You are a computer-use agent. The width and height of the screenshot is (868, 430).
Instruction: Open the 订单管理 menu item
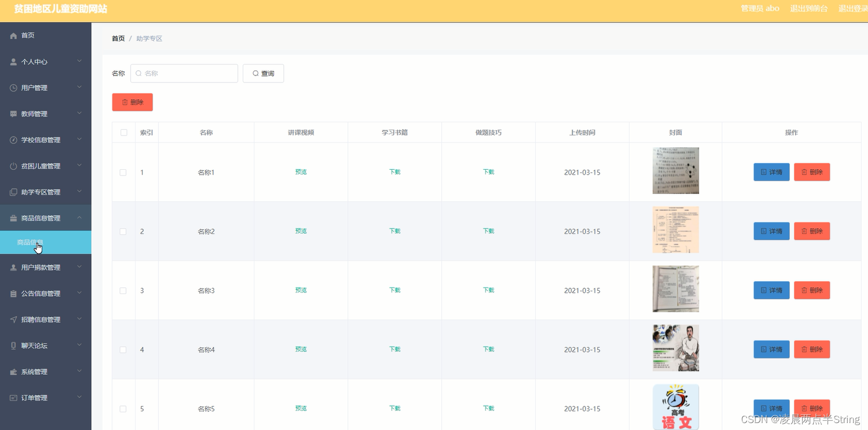pyautogui.click(x=46, y=398)
